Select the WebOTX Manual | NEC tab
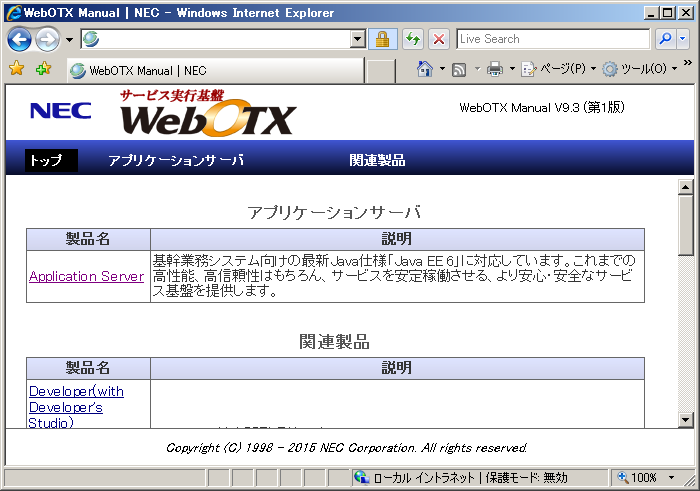 pos(215,71)
